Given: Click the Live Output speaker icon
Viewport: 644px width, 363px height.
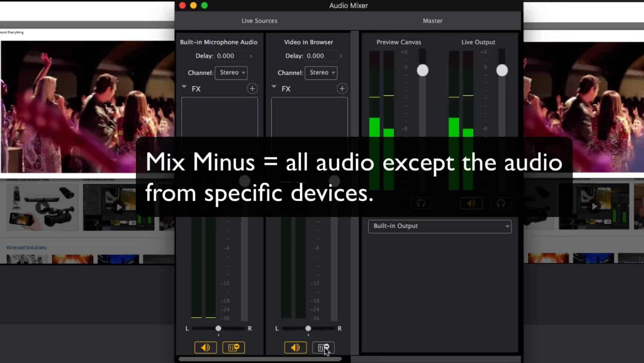Looking at the screenshot, I should click(471, 203).
